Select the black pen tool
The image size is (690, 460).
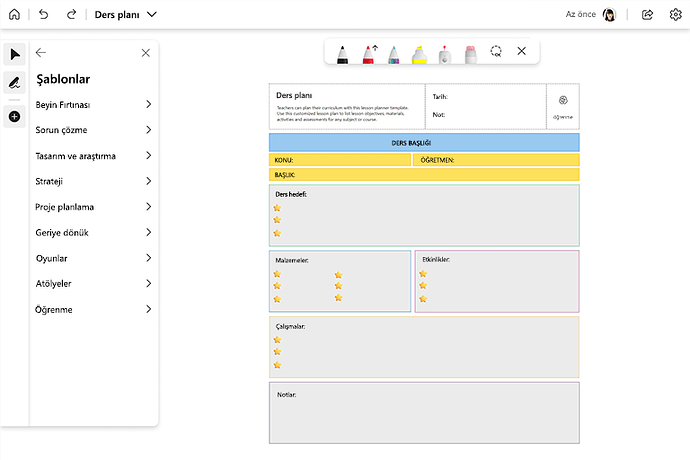[x=343, y=54]
